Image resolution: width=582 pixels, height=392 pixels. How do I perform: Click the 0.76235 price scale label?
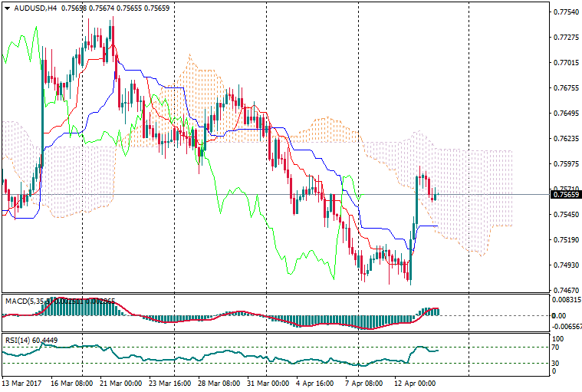click(x=566, y=139)
